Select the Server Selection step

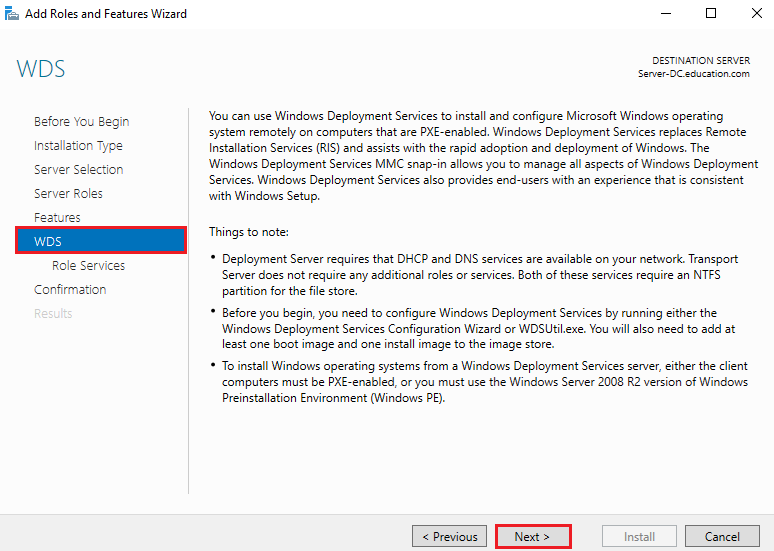(x=78, y=170)
